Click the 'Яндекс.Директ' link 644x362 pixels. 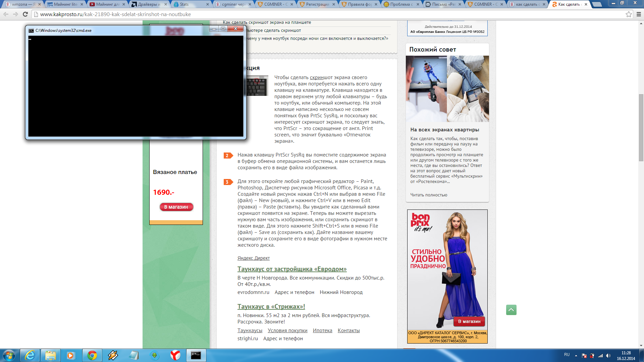[254, 258]
